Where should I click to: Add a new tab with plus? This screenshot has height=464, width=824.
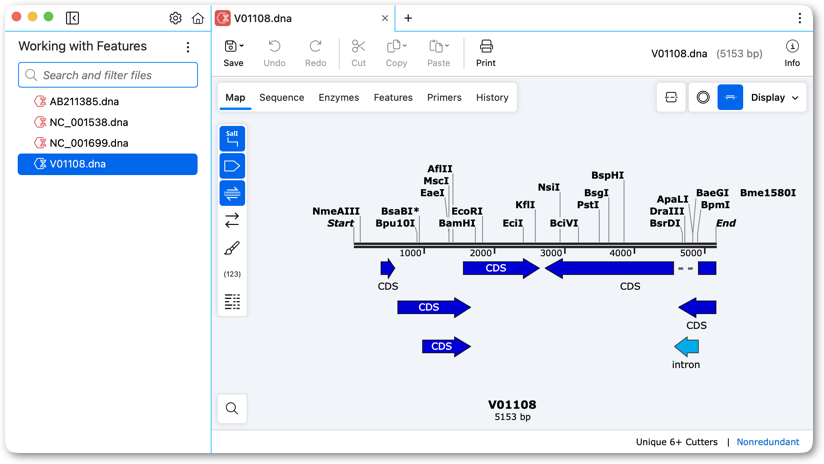pos(408,18)
